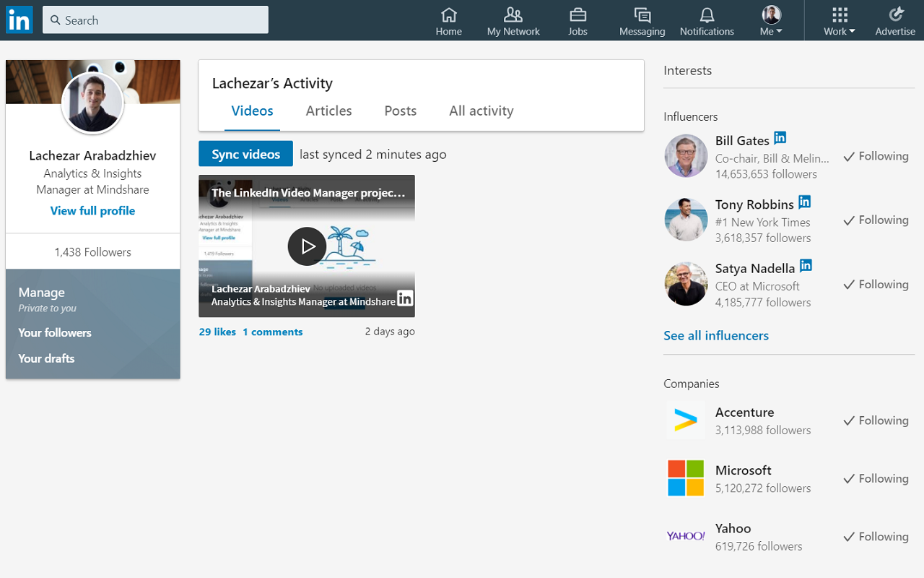The image size is (924, 578).
Task: Open the LinkedIn home icon
Action: pyautogui.click(x=448, y=20)
